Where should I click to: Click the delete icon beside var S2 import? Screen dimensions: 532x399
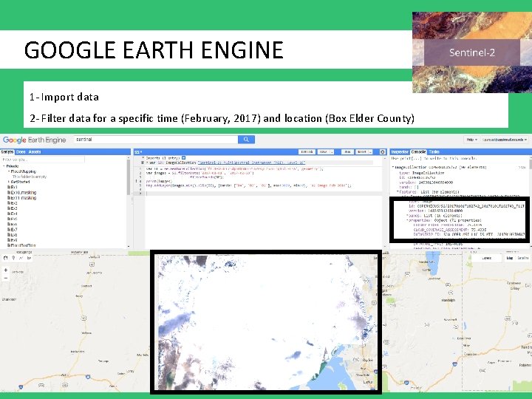(x=143, y=163)
